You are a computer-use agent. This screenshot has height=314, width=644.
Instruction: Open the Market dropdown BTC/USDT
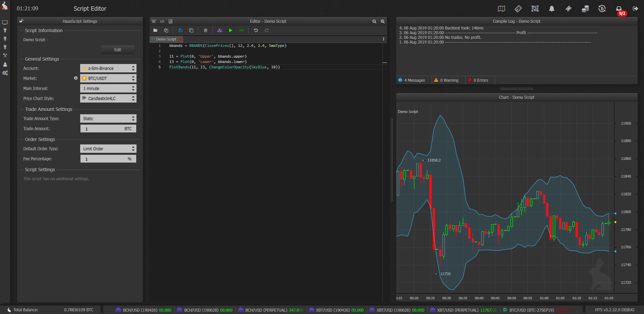coord(108,78)
